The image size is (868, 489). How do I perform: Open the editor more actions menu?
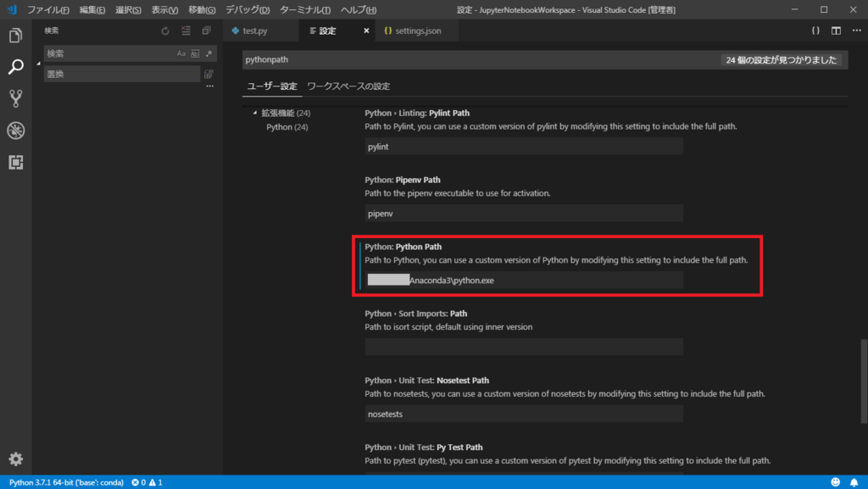click(856, 31)
